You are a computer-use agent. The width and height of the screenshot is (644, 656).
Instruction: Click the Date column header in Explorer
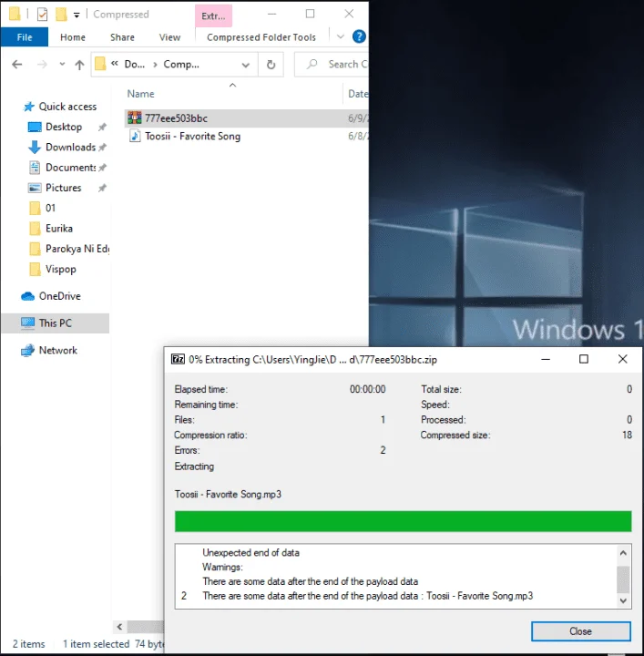[357, 94]
